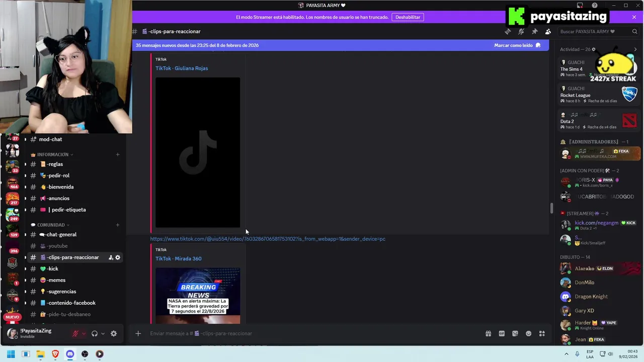Open the emoji picker smiley icon
The height and width of the screenshot is (362, 644).
[528, 333]
